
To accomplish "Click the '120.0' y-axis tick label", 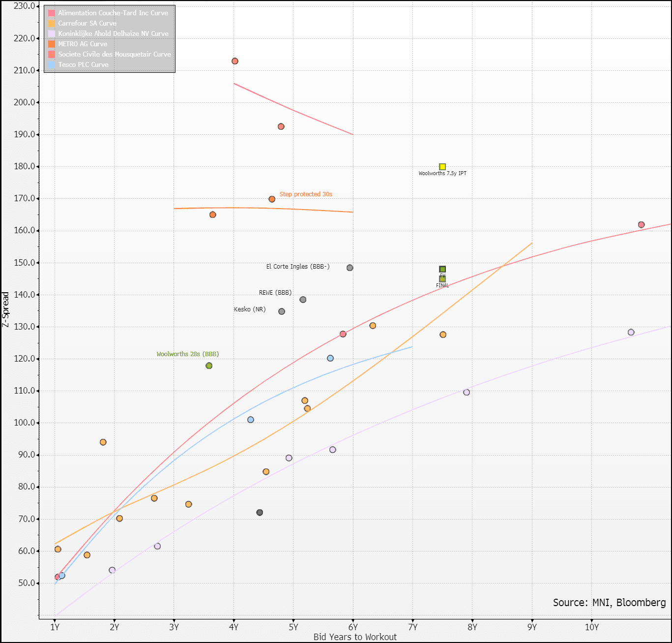I will click(x=25, y=359).
